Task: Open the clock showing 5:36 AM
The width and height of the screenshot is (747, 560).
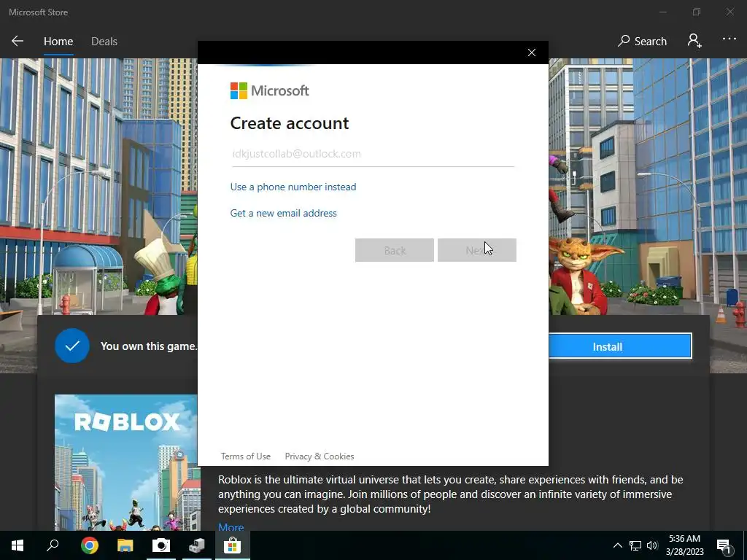Action: (x=684, y=545)
